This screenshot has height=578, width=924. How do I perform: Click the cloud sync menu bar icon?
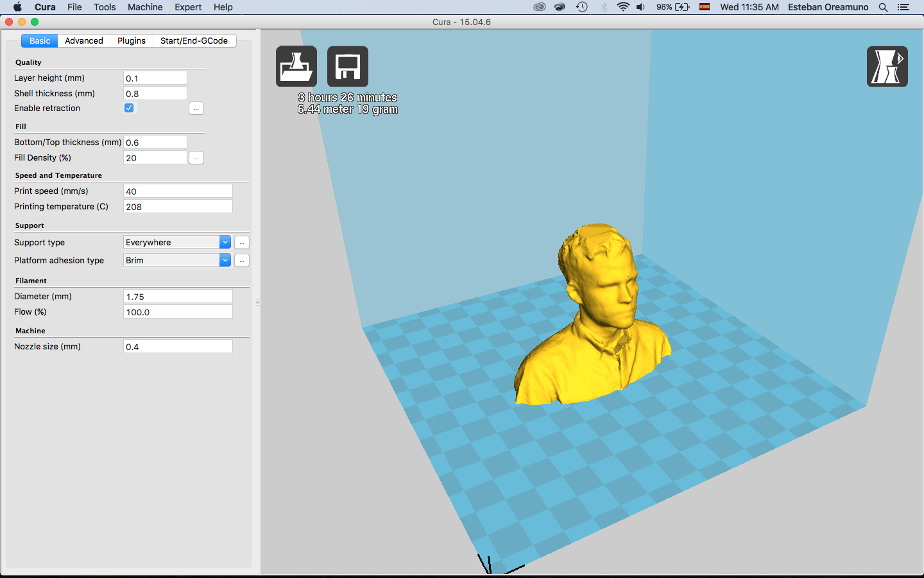[560, 7]
